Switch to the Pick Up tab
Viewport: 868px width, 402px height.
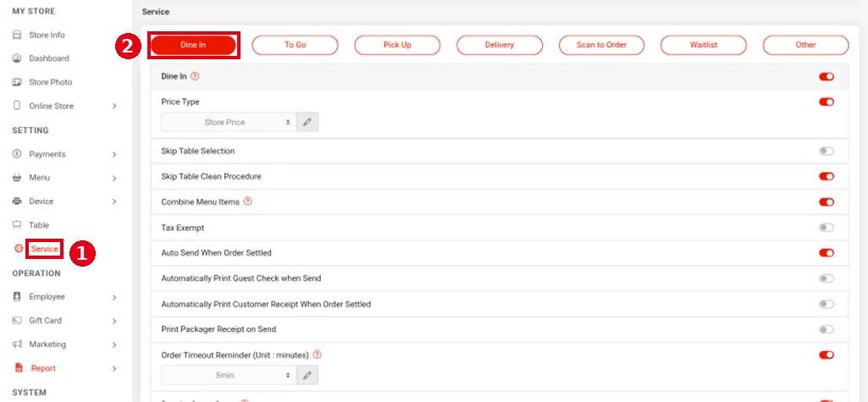pyautogui.click(x=397, y=45)
